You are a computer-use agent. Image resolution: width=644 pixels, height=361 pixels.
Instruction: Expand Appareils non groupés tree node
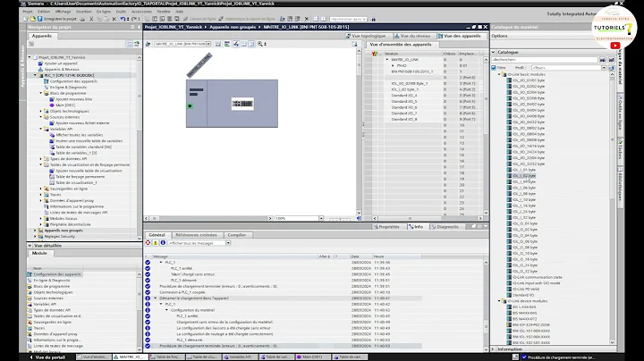[35, 231]
